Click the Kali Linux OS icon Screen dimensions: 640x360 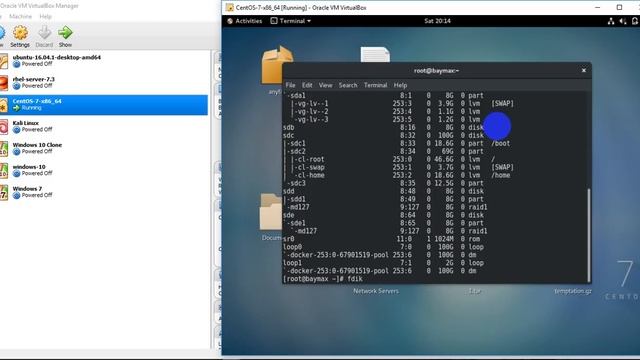coord(4,127)
